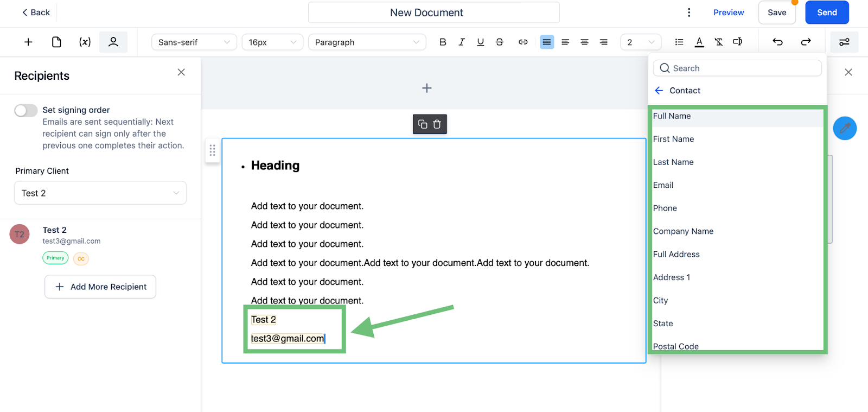This screenshot has height=412, width=868.
Task: Click the plus add-element icon in toolbar
Action: tap(28, 42)
